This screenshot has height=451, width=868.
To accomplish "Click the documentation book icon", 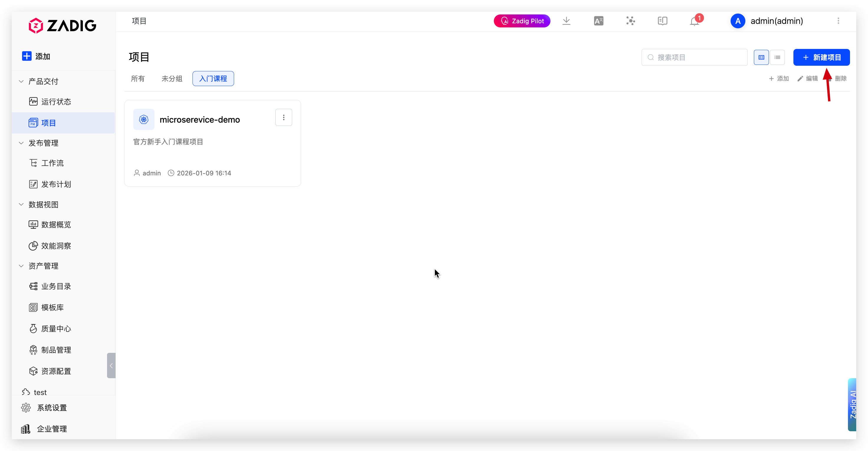I will pyautogui.click(x=662, y=21).
